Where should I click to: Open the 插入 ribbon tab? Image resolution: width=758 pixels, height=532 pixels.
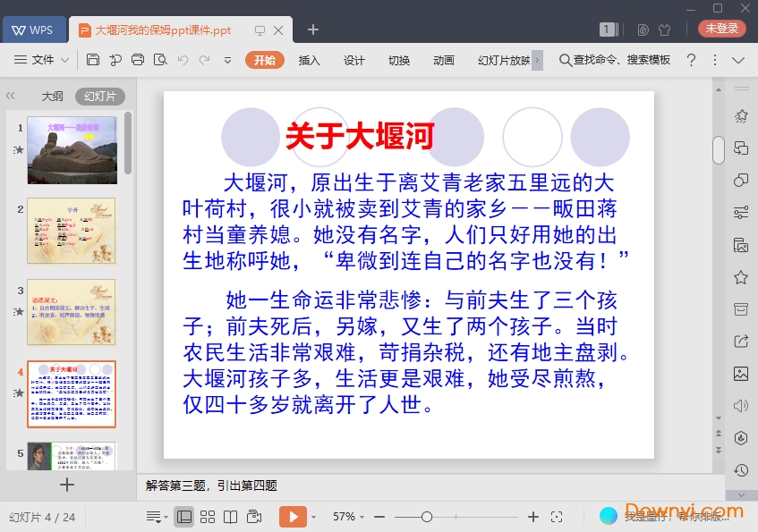click(309, 60)
